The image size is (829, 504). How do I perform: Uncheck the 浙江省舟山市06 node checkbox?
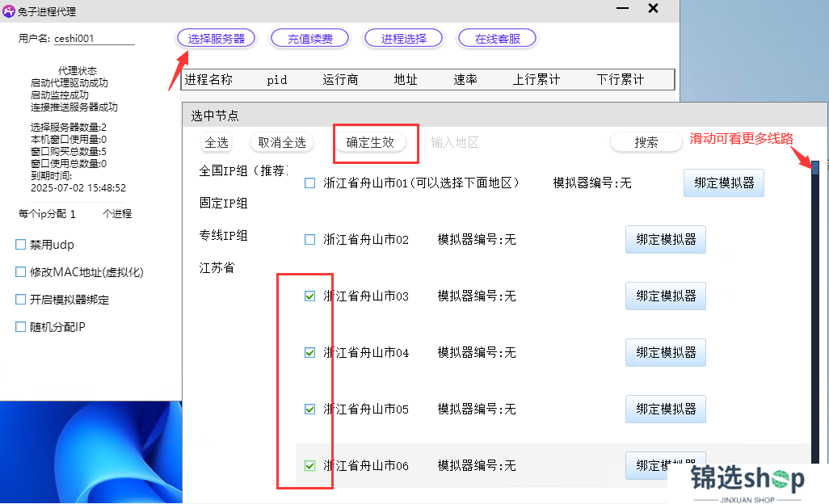pyautogui.click(x=309, y=466)
